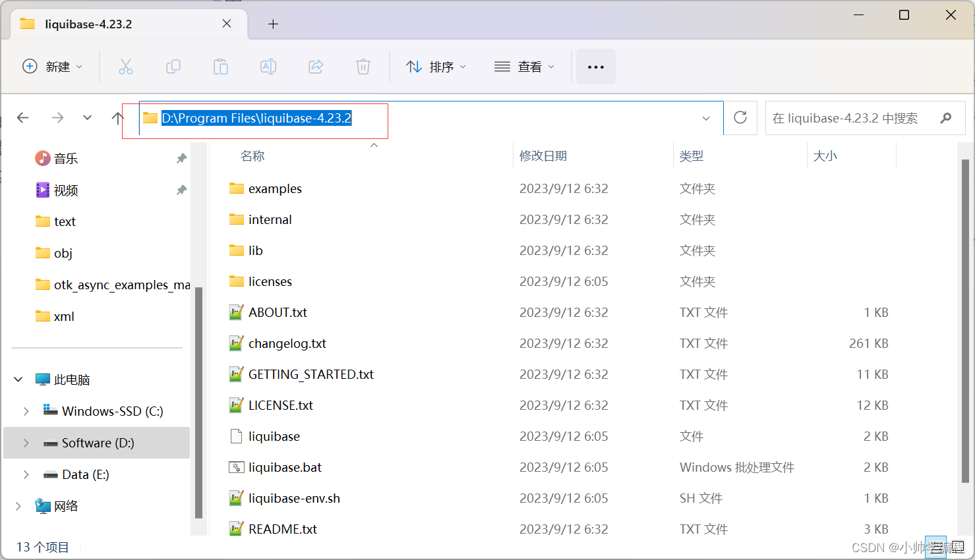Image resolution: width=975 pixels, height=560 pixels.
Task: Click the Delete trash icon
Action: pyautogui.click(x=363, y=67)
